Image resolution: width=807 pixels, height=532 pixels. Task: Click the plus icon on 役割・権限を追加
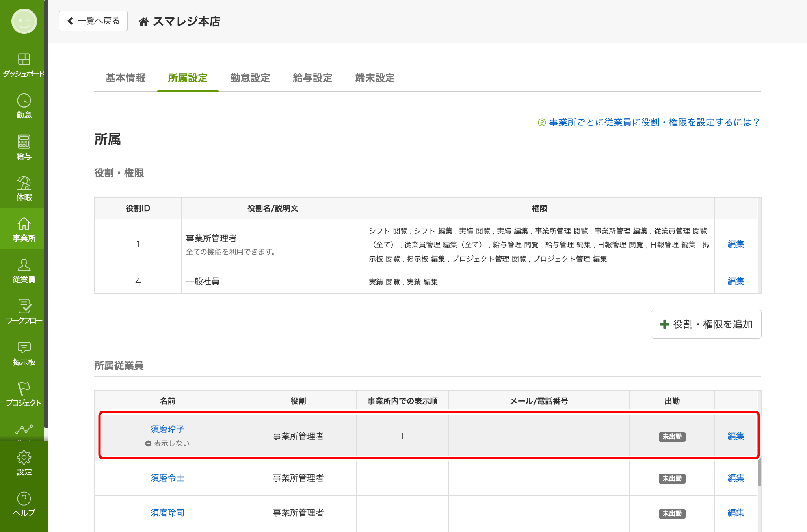(x=664, y=324)
